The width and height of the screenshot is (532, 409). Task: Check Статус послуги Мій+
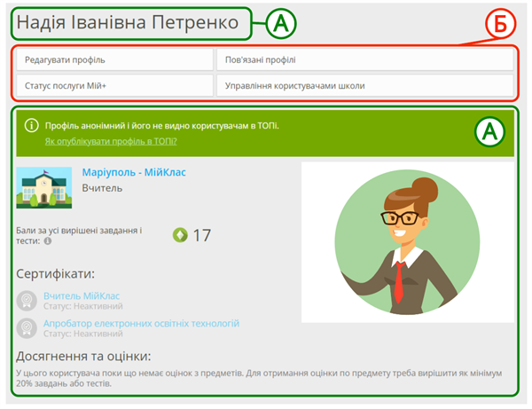(x=114, y=85)
